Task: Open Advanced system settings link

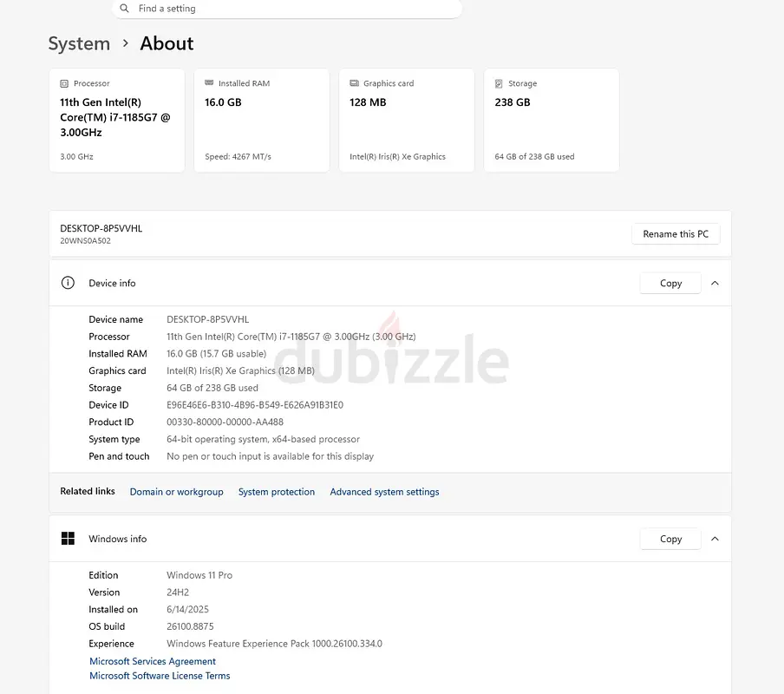Action: [x=384, y=492]
